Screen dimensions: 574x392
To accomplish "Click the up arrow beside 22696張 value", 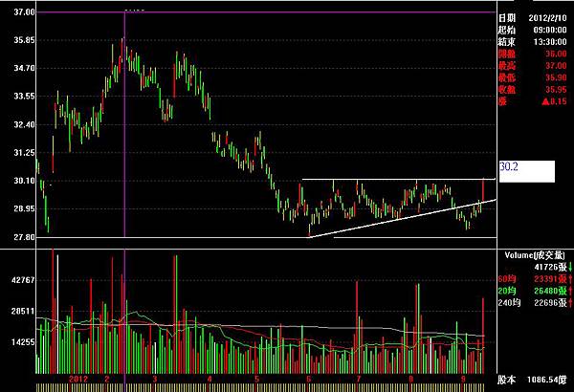I will [x=570, y=303].
